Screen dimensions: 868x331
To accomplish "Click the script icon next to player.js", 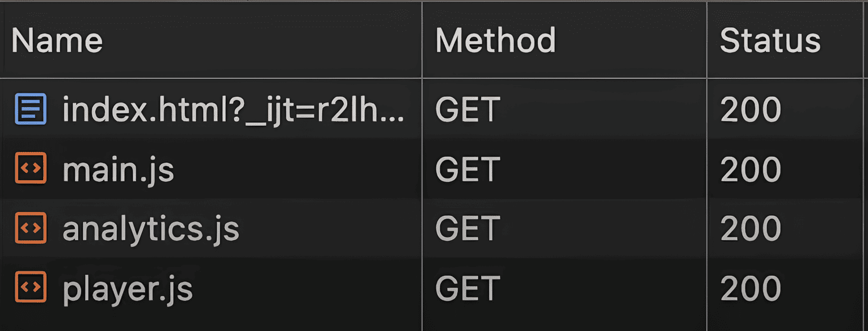I will coord(31,287).
